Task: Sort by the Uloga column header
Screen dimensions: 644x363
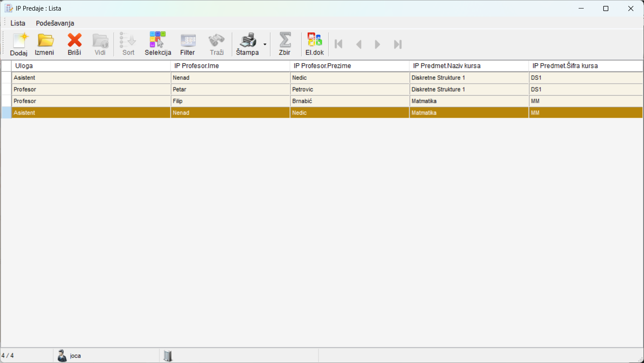Action: tap(91, 66)
